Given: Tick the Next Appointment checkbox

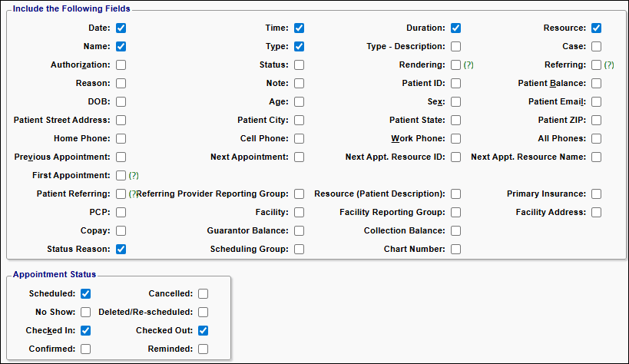Looking at the screenshot, I should coord(299,157).
